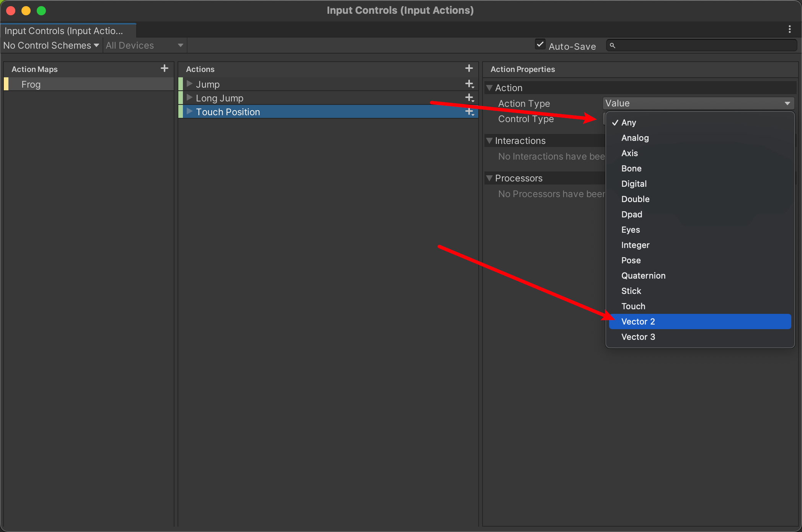Choose Quaternion control type
The width and height of the screenshot is (802, 532).
coord(700,276)
